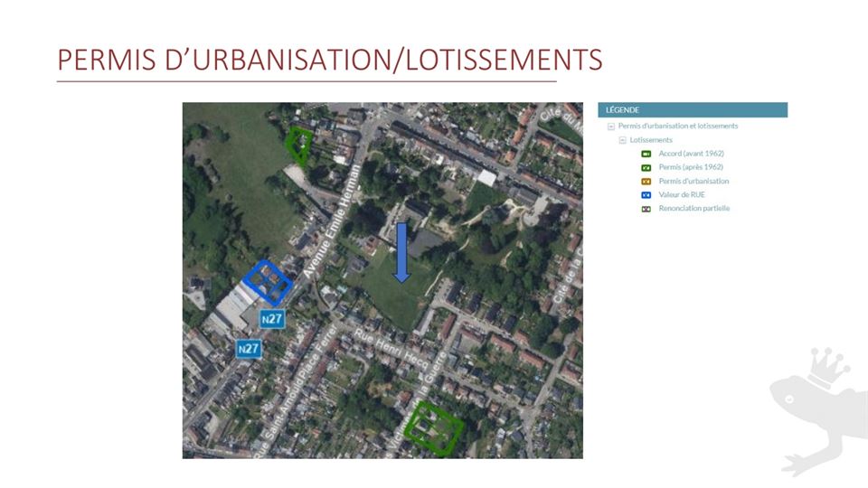Click the Accord (avant 1962) legend icon
The image size is (868, 488).
pyautogui.click(x=646, y=154)
